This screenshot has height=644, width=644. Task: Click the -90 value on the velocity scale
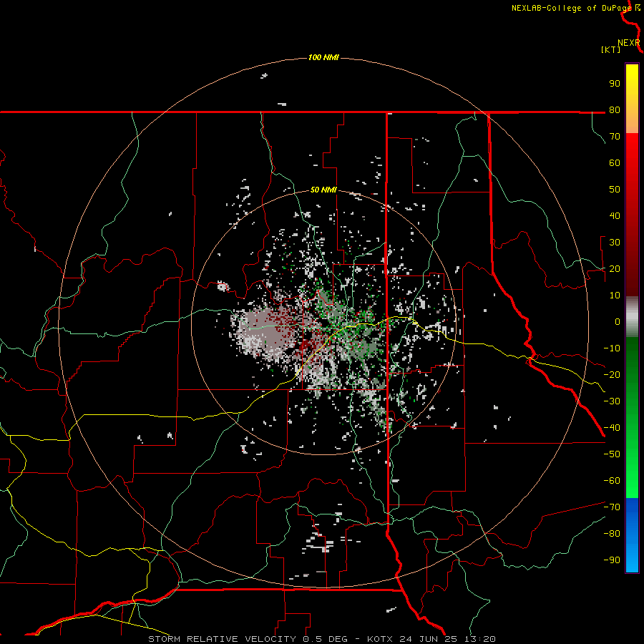tap(612, 560)
